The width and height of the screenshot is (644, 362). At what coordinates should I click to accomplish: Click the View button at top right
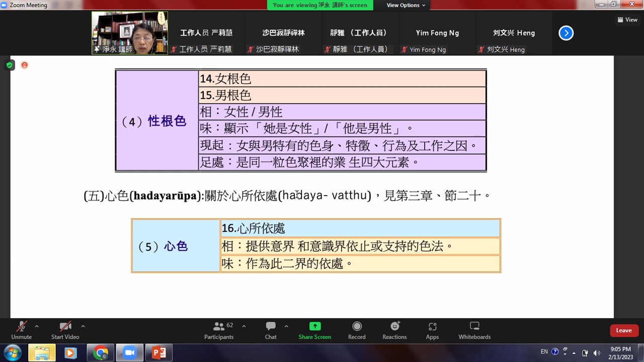(627, 20)
